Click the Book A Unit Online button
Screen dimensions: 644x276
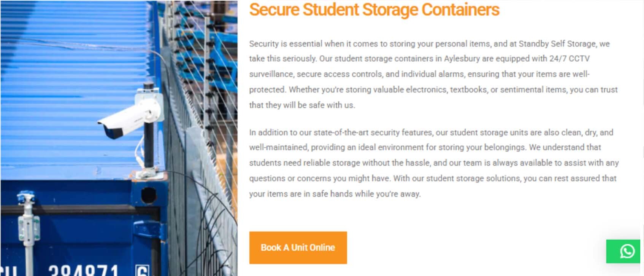coord(298,247)
